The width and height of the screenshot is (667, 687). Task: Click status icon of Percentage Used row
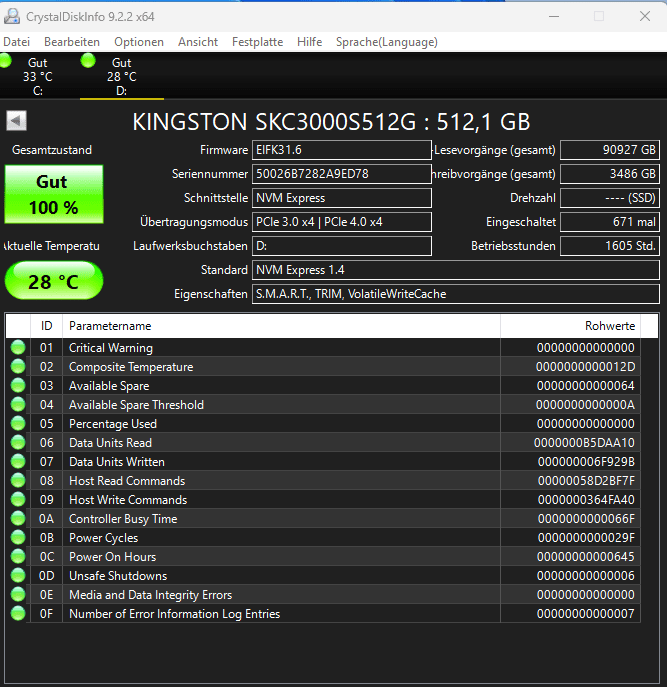tap(18, 423)
